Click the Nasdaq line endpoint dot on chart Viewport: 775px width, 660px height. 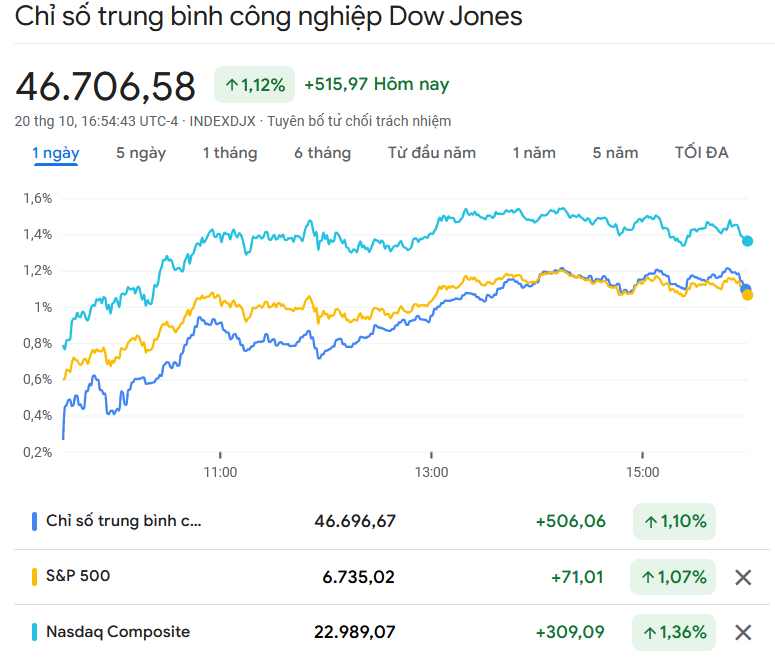click(747, 241)
